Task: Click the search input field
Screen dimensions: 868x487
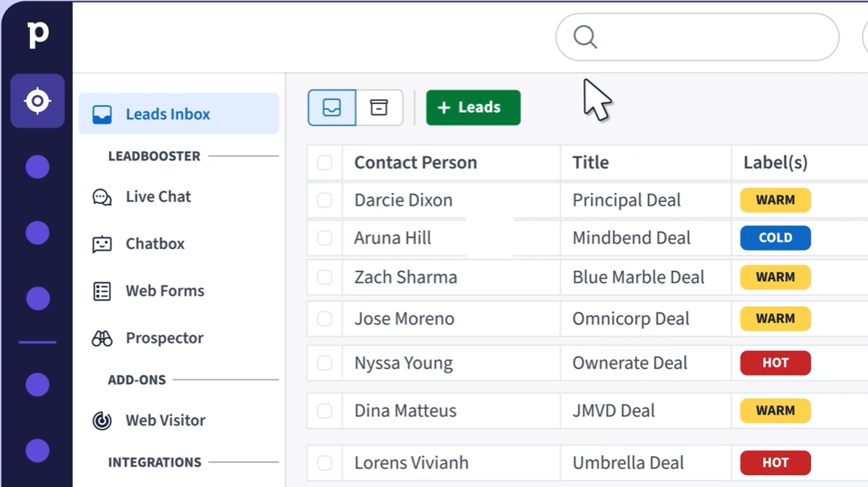Action: pos(698,37)
